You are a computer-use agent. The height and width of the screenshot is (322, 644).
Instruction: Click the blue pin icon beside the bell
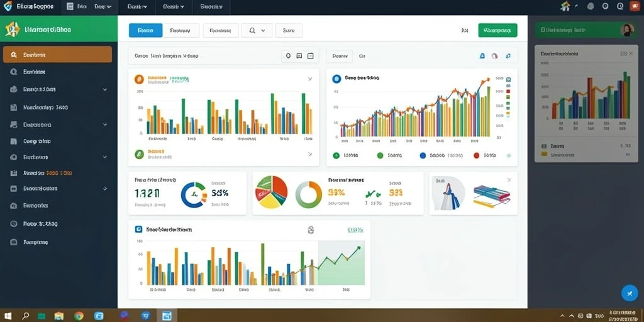[508, 56]
